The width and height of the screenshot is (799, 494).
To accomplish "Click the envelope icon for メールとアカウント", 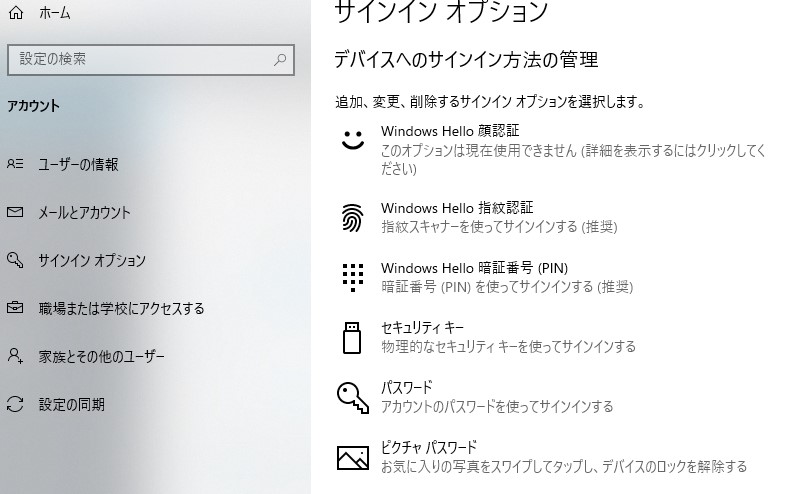I will tap(15, 212).
